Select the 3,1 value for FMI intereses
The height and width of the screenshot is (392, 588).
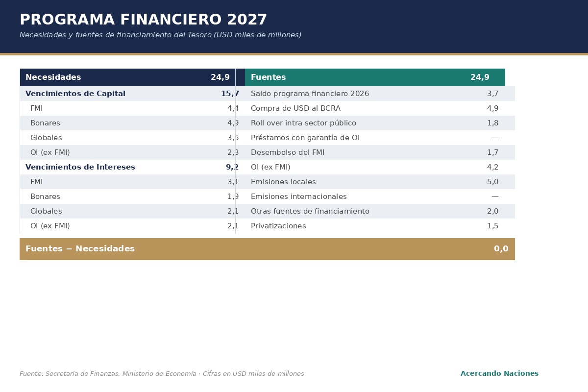[x=233, y=182]
